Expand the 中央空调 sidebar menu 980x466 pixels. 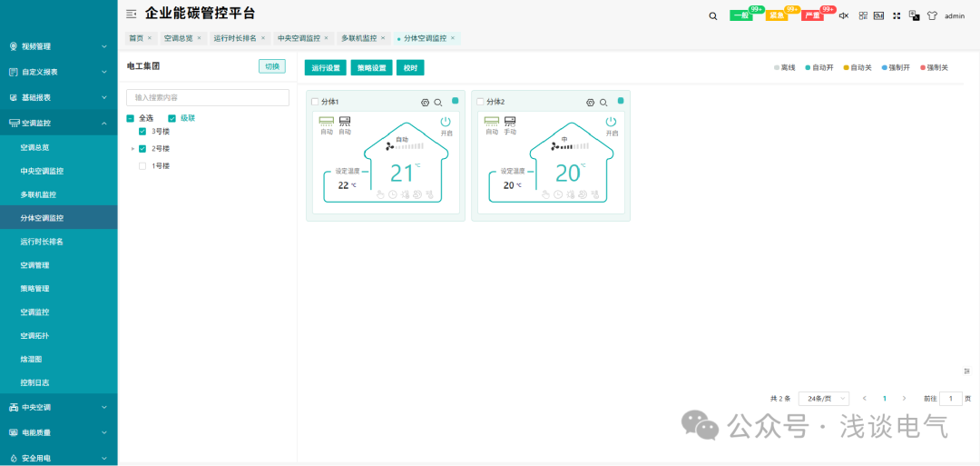(59, 407)
